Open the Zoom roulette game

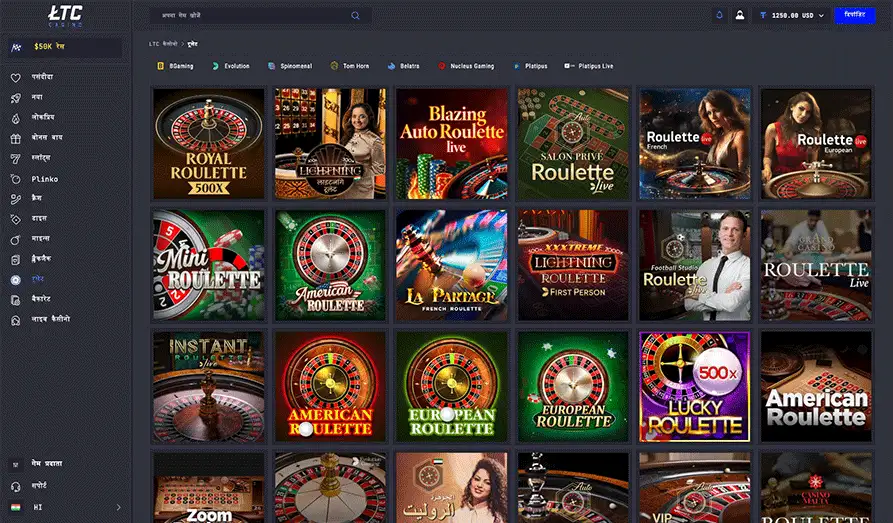coord(208,488)
